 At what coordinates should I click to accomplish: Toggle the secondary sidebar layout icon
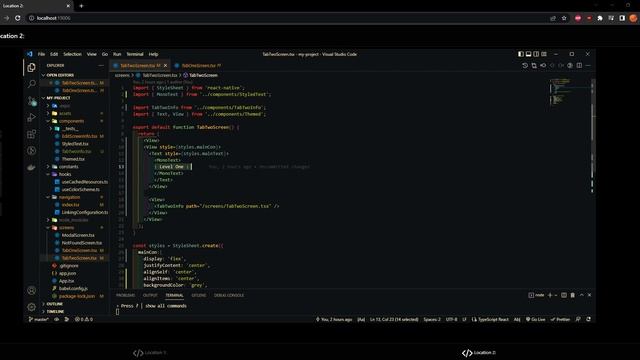[x=536, y=54]
